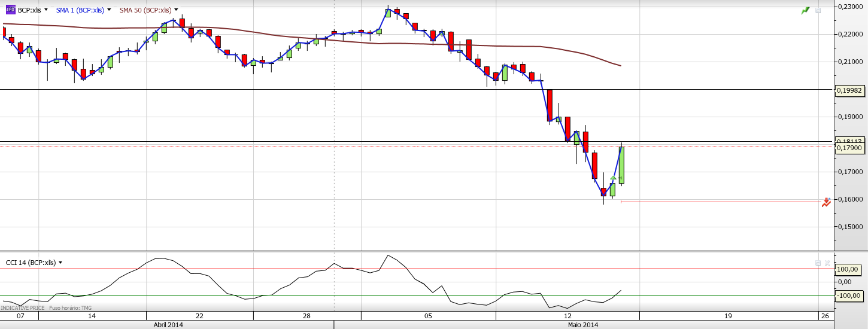Image resolution: width=868 pixels, height=329 pixels.
Task: Open the BCP:xlis instrument dropdown
Action: point(47,10)
